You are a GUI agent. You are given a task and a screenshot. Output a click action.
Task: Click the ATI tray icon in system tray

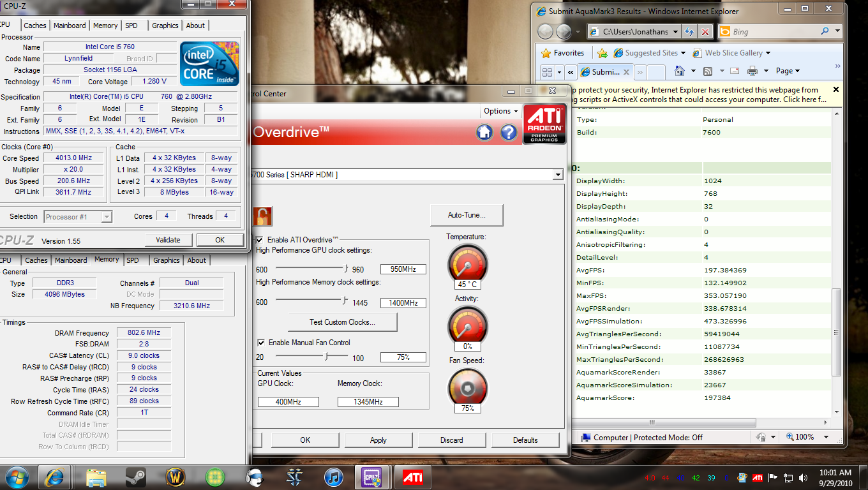(758, 477)
